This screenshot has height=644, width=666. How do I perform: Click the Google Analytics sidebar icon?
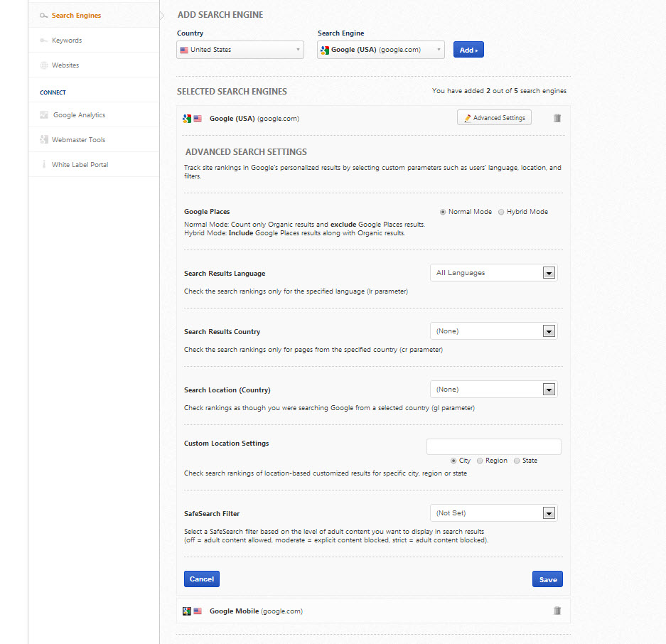pyautogui.click(x=44, y=115)
